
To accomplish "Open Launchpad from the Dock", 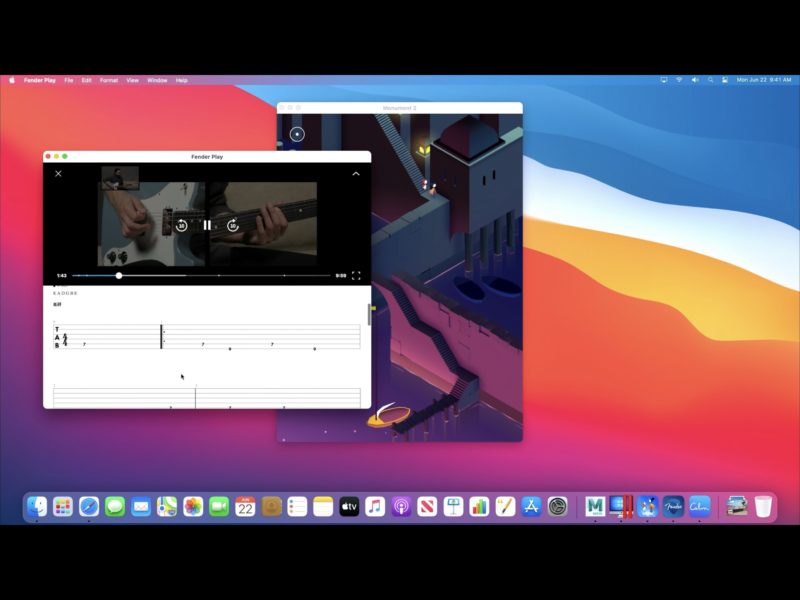I will 63,507.
